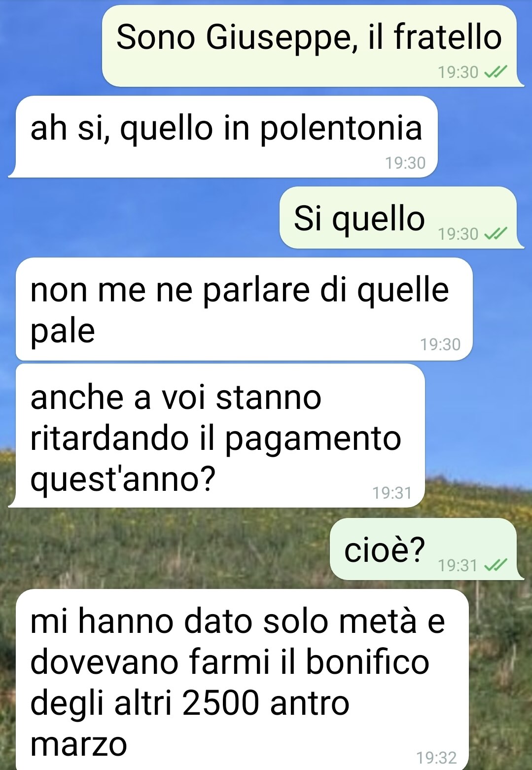This screenshot has height=770, width=532.
Task: Tap the 19:31 timestamp on 'quest'anno?' message
Action: pos(392,493)
